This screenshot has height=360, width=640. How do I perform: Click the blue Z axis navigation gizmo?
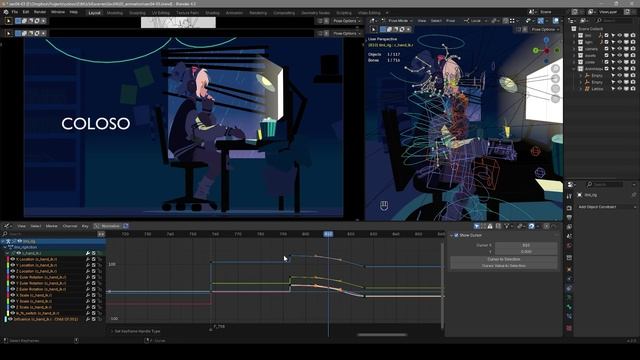click(x=546, y=40)
